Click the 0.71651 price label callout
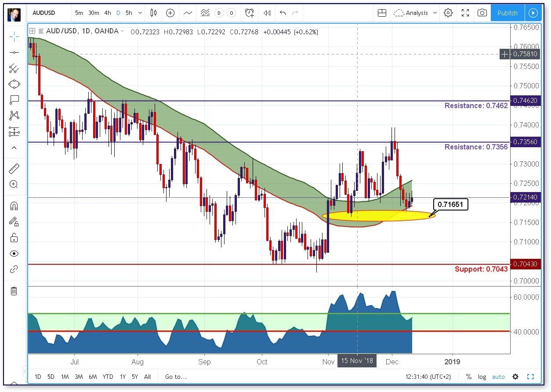This screenshot has height=392, width=551. tap(450, 204)
